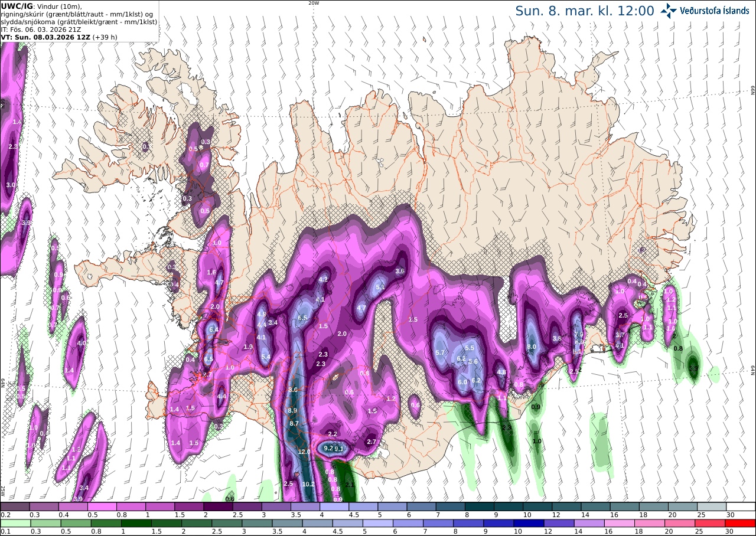Image resolution: width=756 pixels, height=536 pixels.
Task: Click the '8.0' precipitation value on map
Action: (532, 347)
